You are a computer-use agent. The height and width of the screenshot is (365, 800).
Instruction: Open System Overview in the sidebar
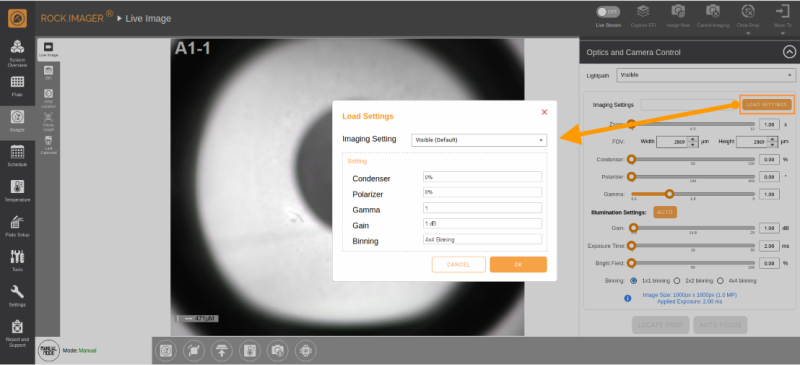click(17, 54)
